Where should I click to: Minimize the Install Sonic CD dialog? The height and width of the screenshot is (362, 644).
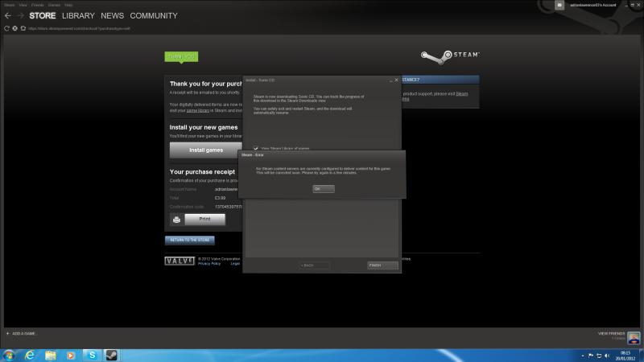tap(390, 80)
